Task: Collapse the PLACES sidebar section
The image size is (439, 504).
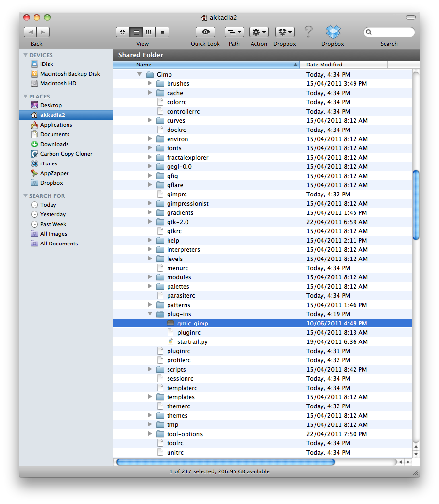Action: coord(25,96)
